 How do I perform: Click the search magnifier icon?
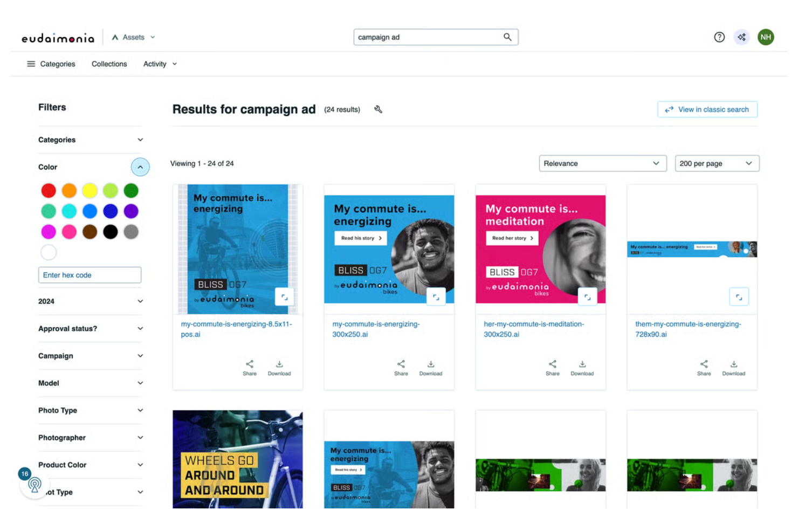point(507,37)
